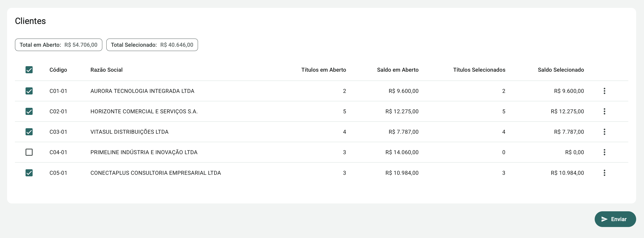Open options menu for Aurora Tecnologia row

604,91
